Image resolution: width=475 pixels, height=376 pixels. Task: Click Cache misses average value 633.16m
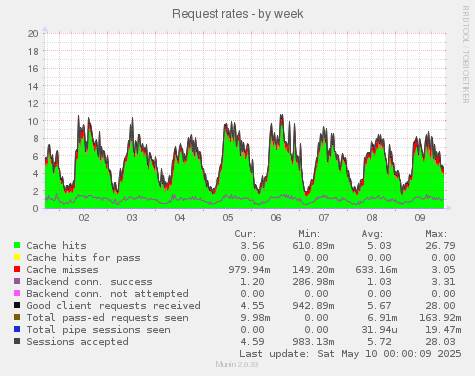point(376,270)
